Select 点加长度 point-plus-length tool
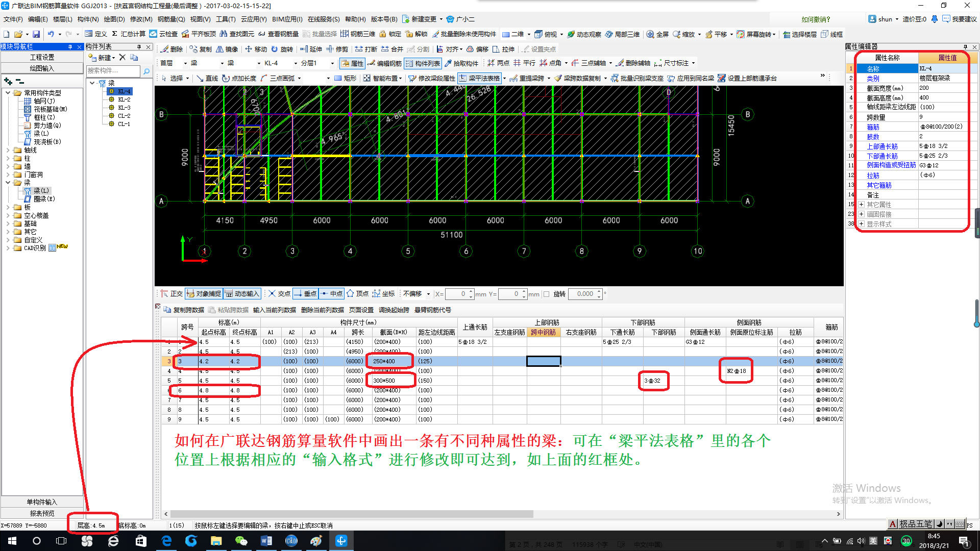 pyautogui.click(x=239, y=78)
